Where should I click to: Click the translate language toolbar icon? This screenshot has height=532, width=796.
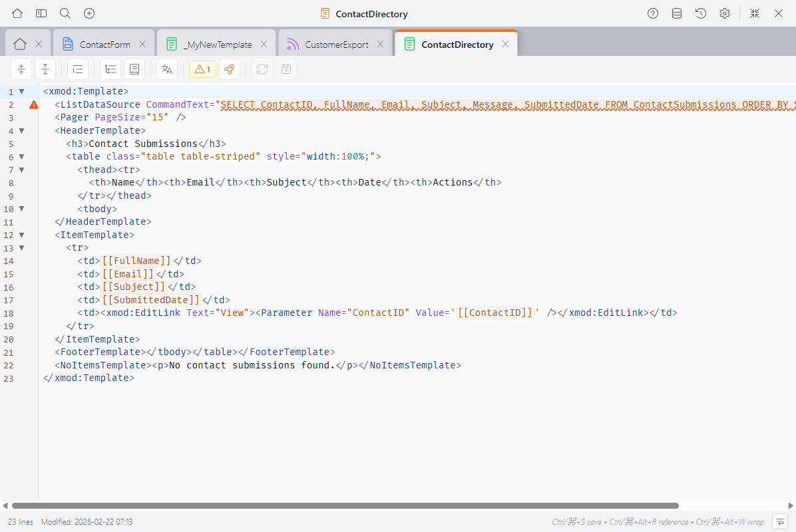(167, 69)
